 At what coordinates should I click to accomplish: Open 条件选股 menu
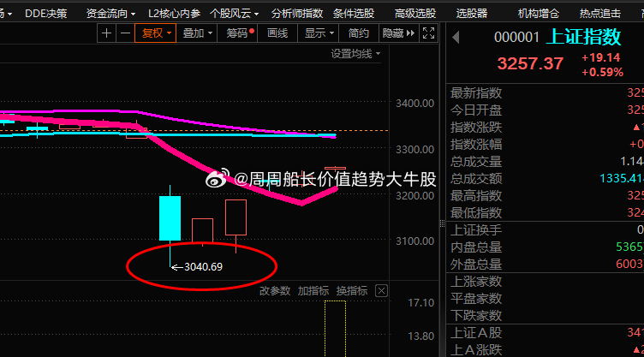[x=354, y=14]
